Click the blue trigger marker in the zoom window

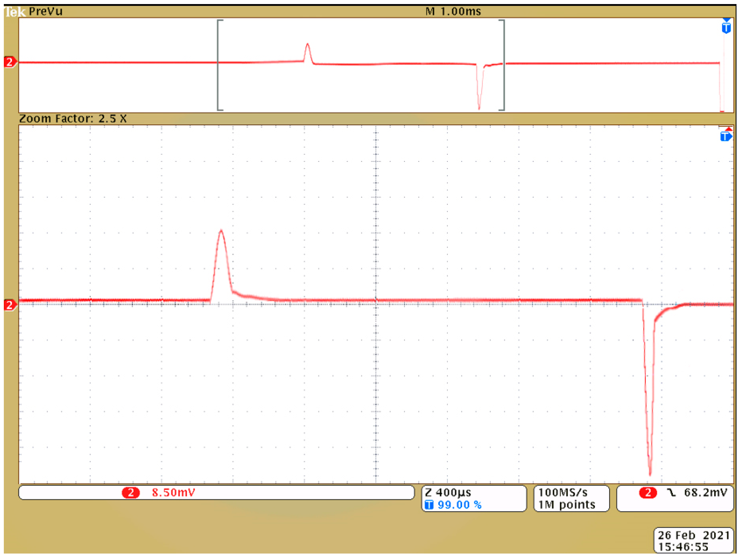tap(725, 136)
